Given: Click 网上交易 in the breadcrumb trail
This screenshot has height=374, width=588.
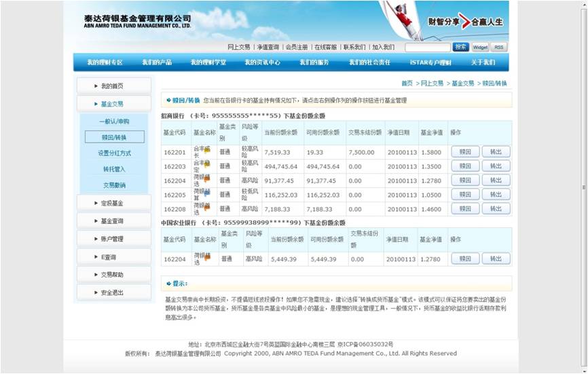Looking at the screenshot, I should click(x=432, y=83).
